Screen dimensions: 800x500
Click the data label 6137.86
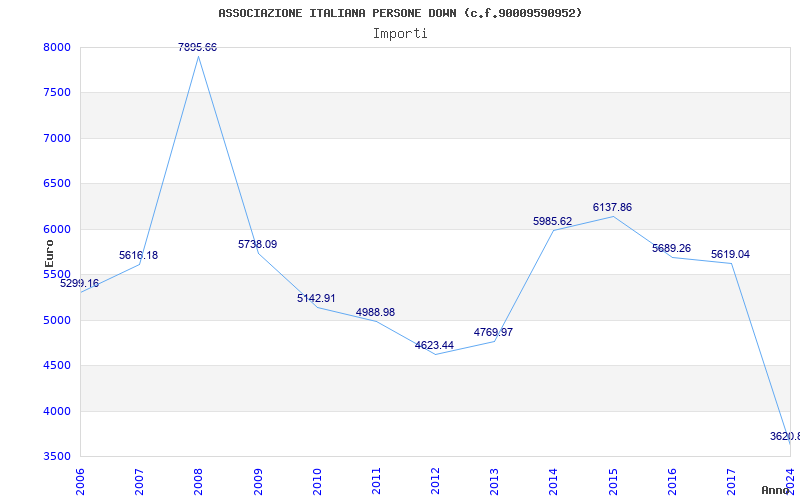click(x=612, y=208)
